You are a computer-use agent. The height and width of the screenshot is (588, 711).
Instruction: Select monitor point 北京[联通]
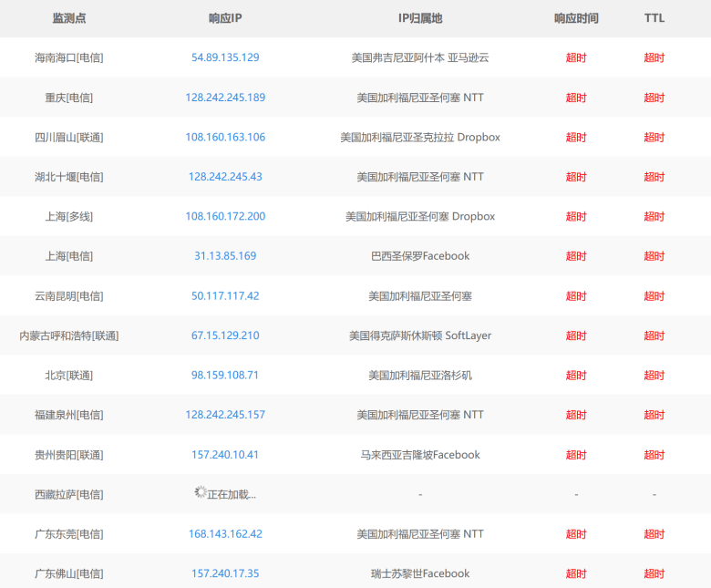point(69,376)
